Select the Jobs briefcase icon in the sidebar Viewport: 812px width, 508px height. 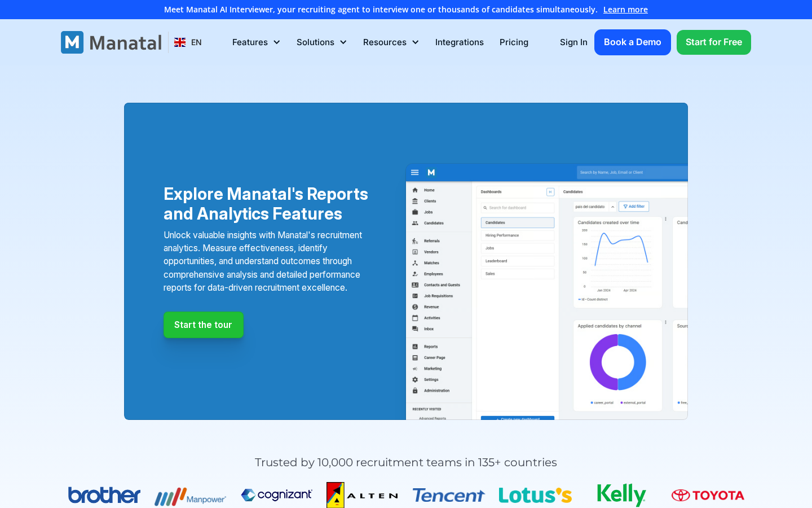[x=415, y=212]
